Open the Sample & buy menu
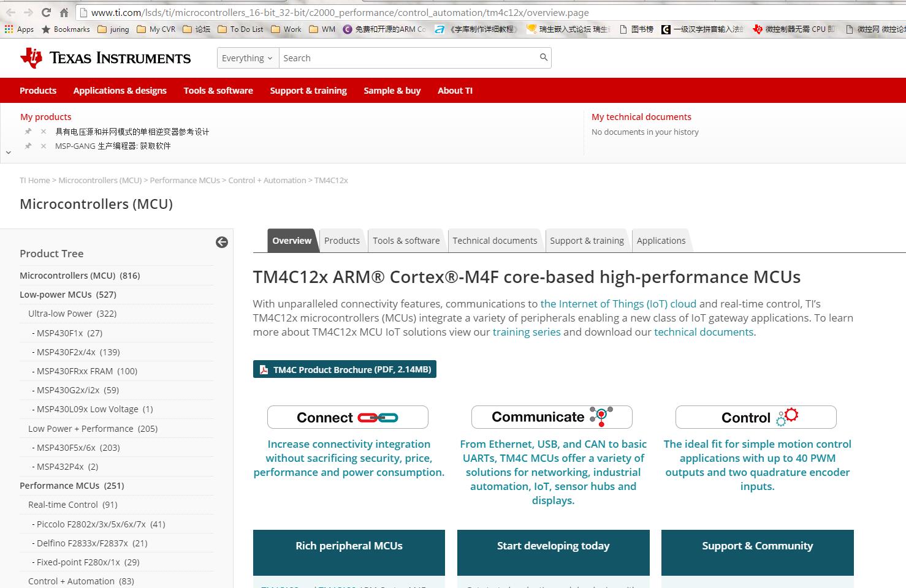The height and width of the screenshot is (588, 906). point(392,91)
